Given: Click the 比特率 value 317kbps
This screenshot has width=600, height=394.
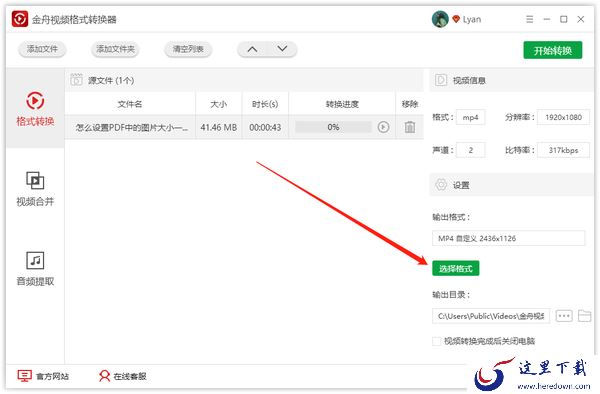Looking at the screenshot, I should pos(563,150).
